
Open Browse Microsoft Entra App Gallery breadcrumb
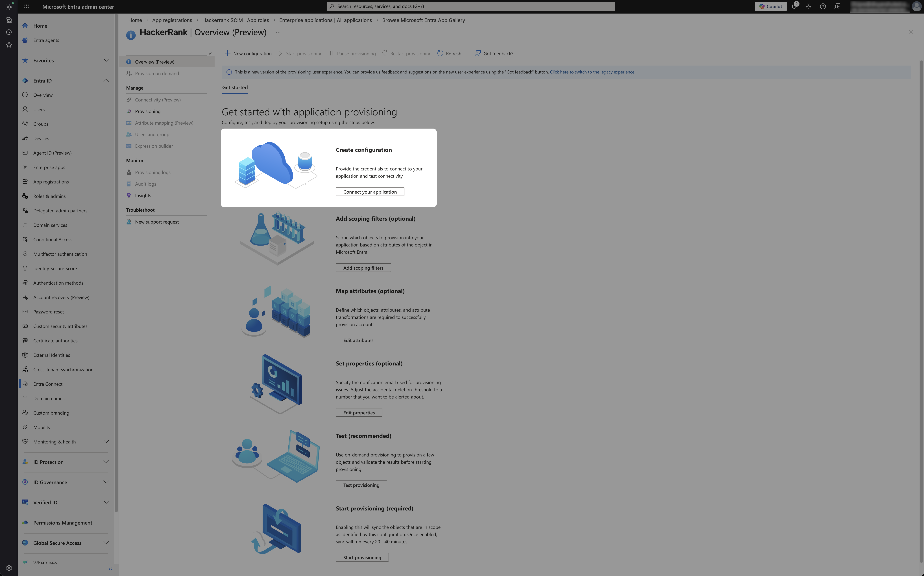(x=423, y=20)
